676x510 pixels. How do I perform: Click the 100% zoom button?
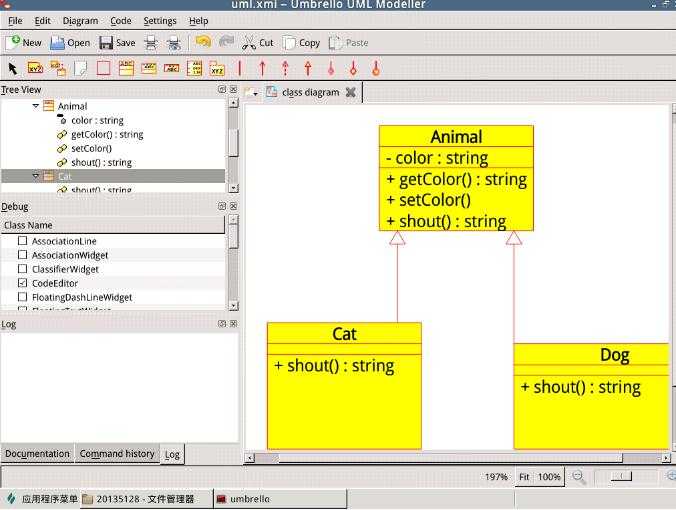[549, 477]
